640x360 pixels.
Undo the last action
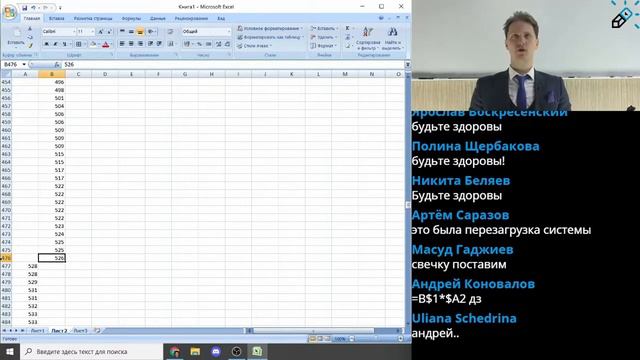pos(33,8)
